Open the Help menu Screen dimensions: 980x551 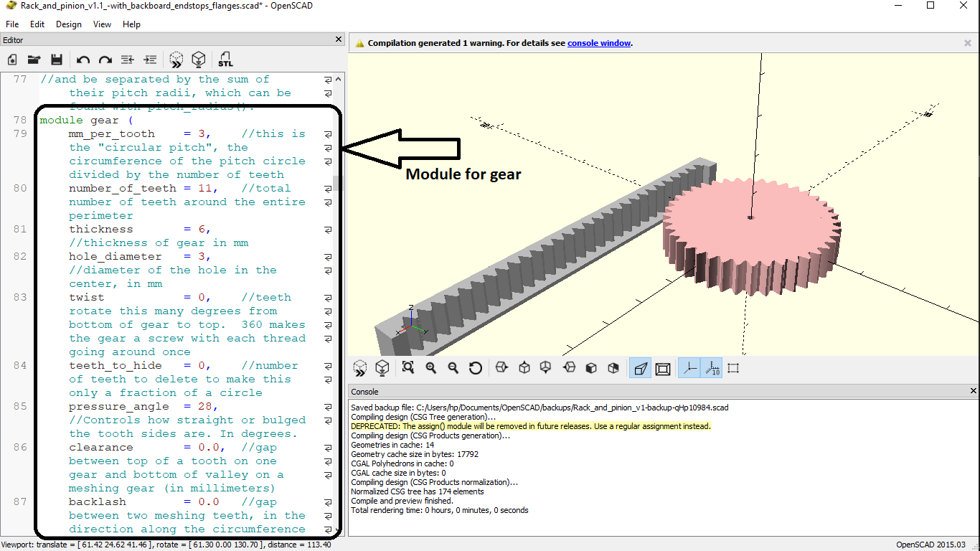pos(132,24)
